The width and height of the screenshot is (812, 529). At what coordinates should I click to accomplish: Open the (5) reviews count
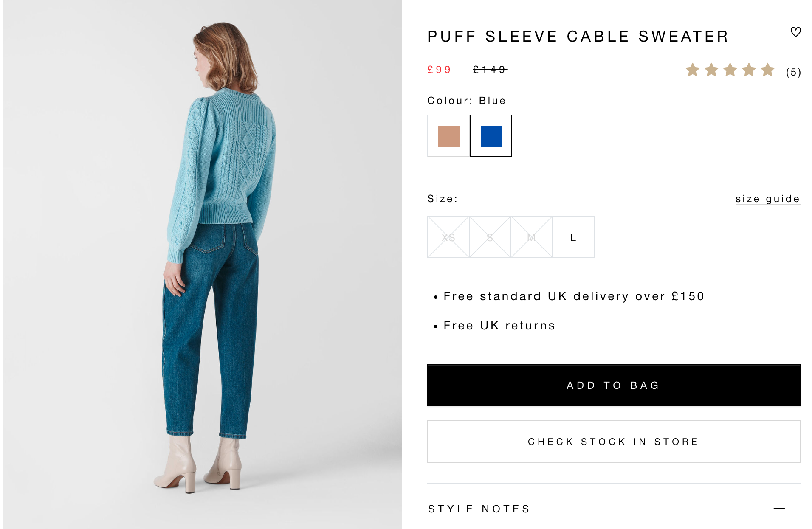793,72
